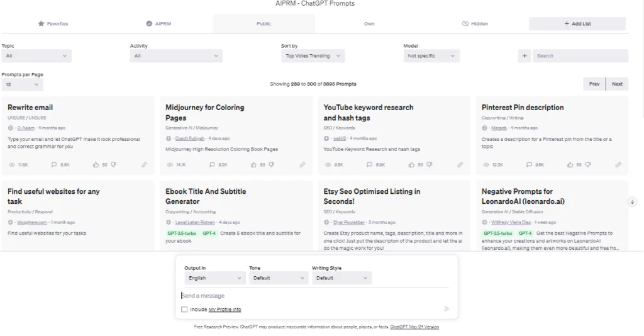Viewport: 644px width, 336px height.
Task: Open Midjourney for Coloring Pages prompt
Action: click(x=204, y=113)
